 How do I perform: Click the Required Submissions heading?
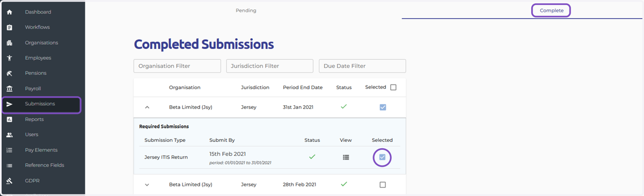(164, 127)
